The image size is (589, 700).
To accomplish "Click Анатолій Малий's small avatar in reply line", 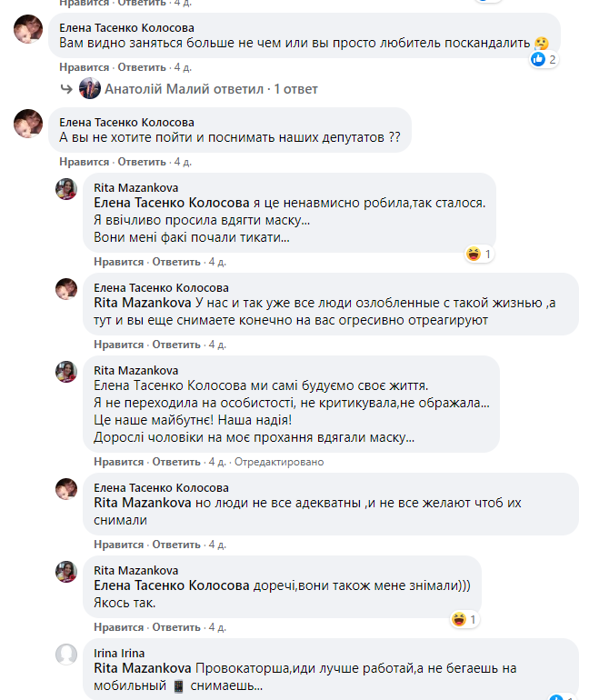I will click(89, 89).
